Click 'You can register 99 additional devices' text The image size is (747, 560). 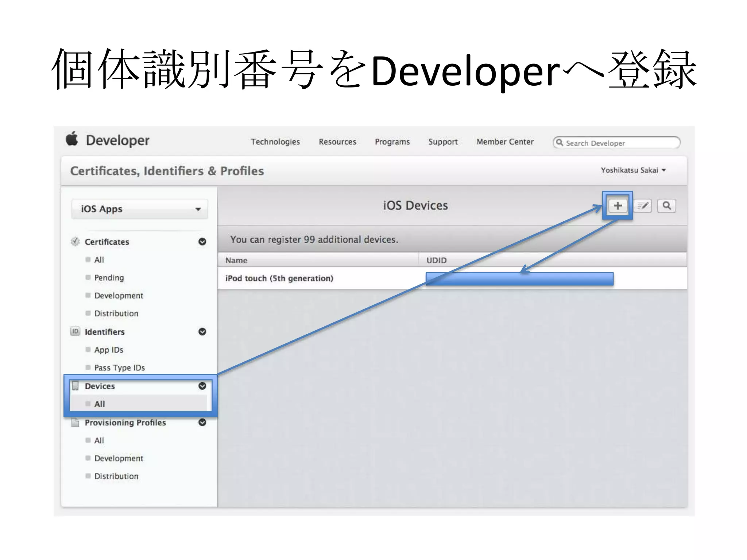[314, 240]
